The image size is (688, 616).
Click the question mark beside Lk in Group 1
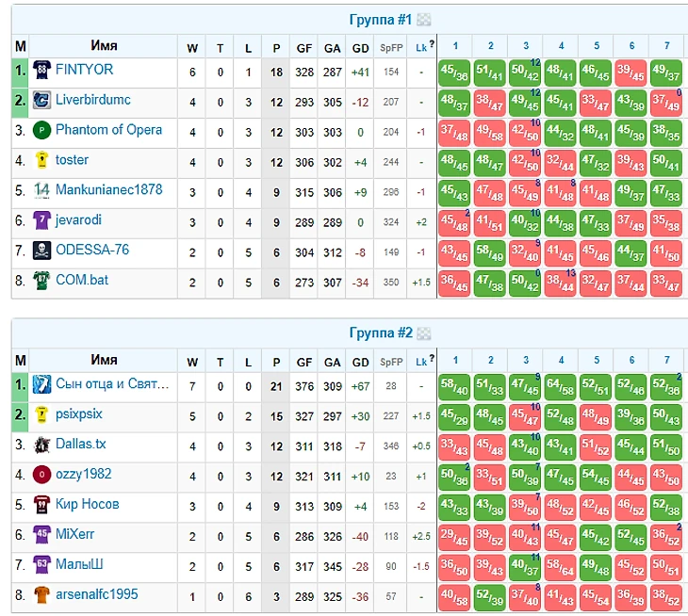point(432,43)
